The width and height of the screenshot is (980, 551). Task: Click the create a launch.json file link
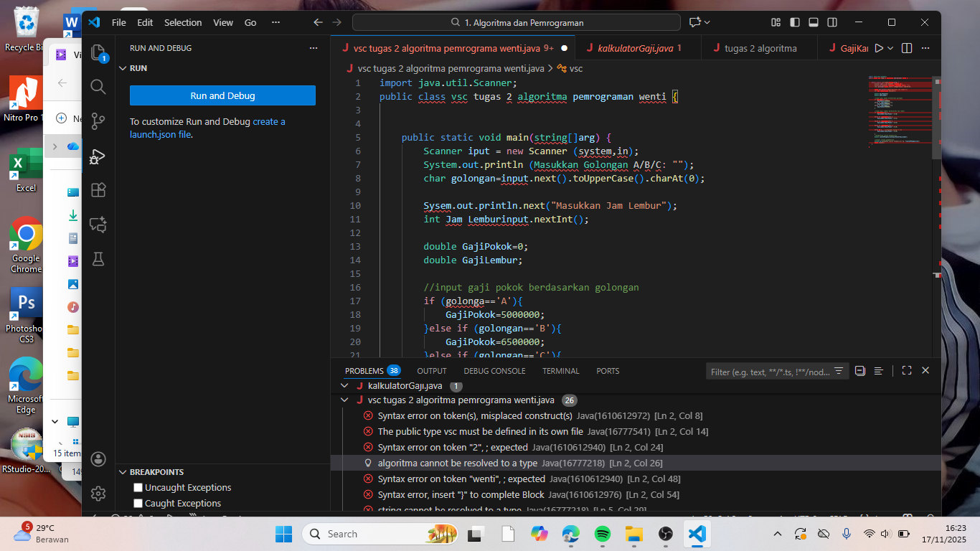pyautogui.click(x=207, y=128)
